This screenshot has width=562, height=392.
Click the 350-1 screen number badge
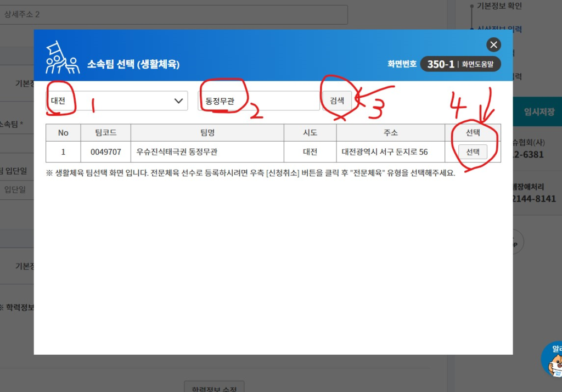(x=440, y=64)
